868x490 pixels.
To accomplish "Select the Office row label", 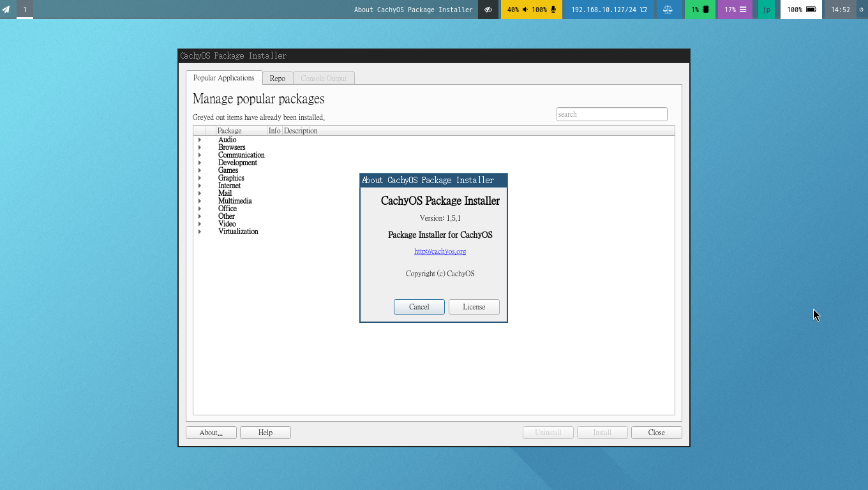I will (x=227, y=209).
